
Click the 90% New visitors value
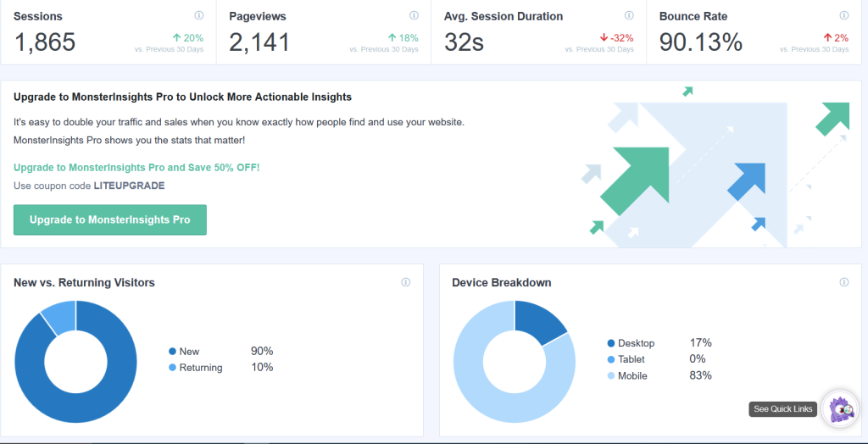pos(262,352)
